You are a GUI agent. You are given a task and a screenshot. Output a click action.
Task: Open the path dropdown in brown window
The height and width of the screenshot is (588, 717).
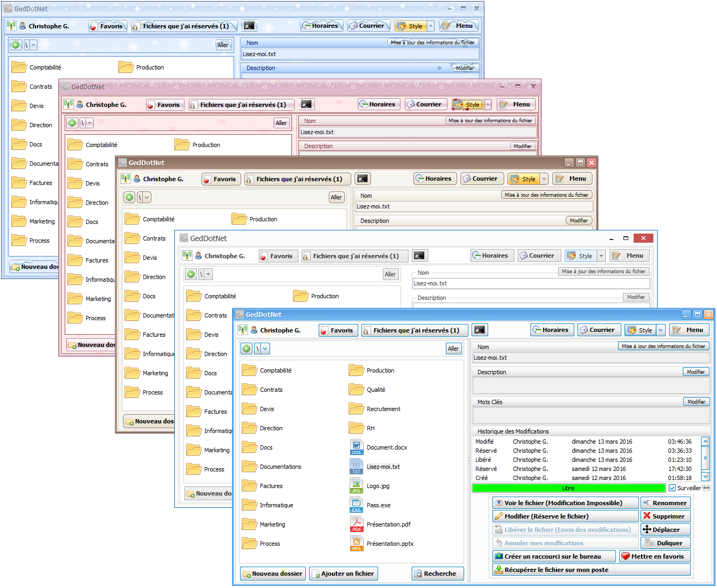tap(147, 197)
